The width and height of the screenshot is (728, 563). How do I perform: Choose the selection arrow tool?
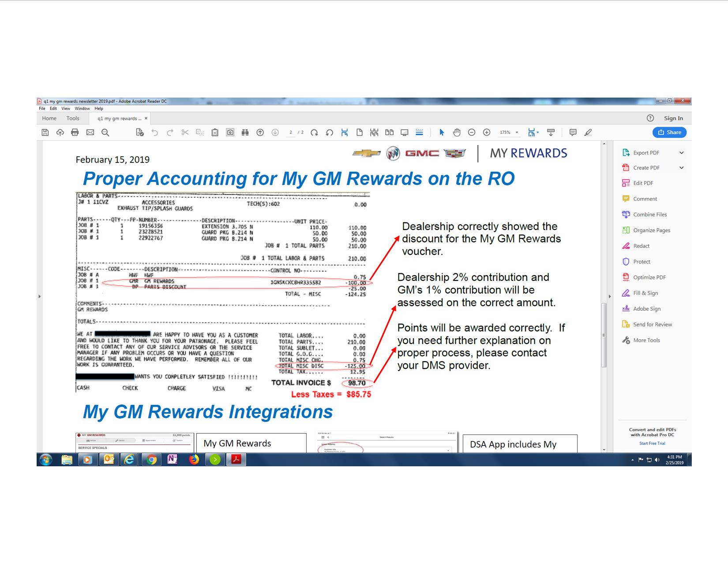point(442,132)
